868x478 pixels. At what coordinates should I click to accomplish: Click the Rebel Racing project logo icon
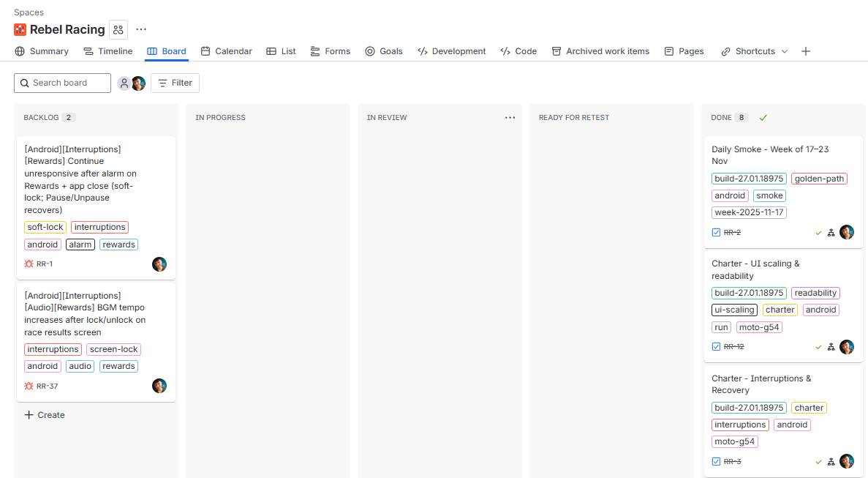pyautogui.click(x=20, y=30)
